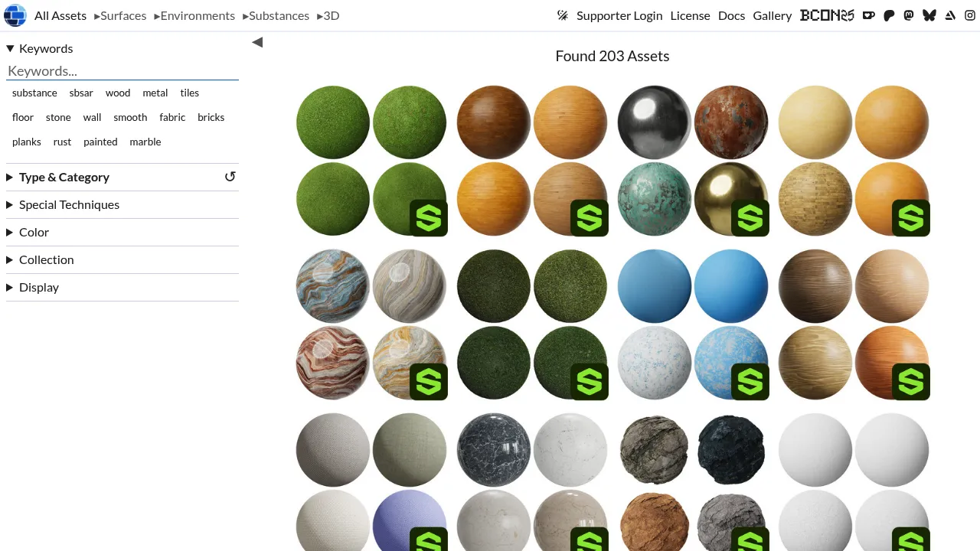Click the ambientCG globe logo
This screenshot has width=980, height=551.
(x=15, y=15)
